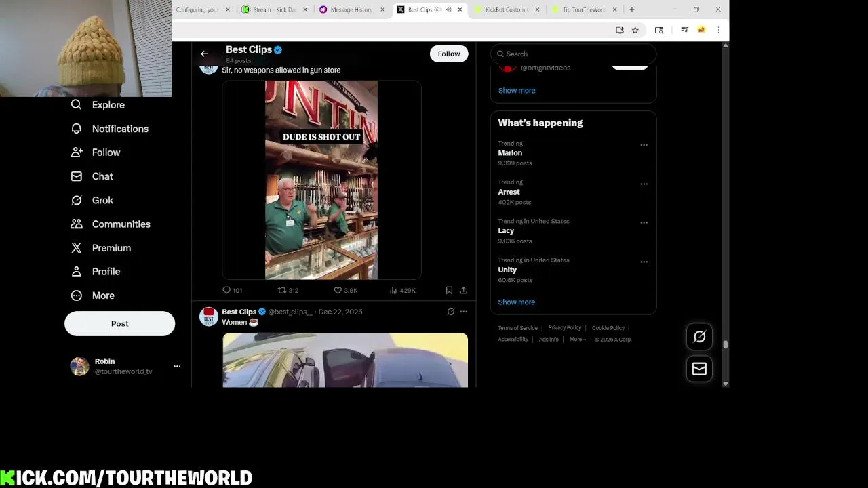This screenshot has height=488, width=868.
Task: Reply to the gun store post
Action: [x=226, y=290]
